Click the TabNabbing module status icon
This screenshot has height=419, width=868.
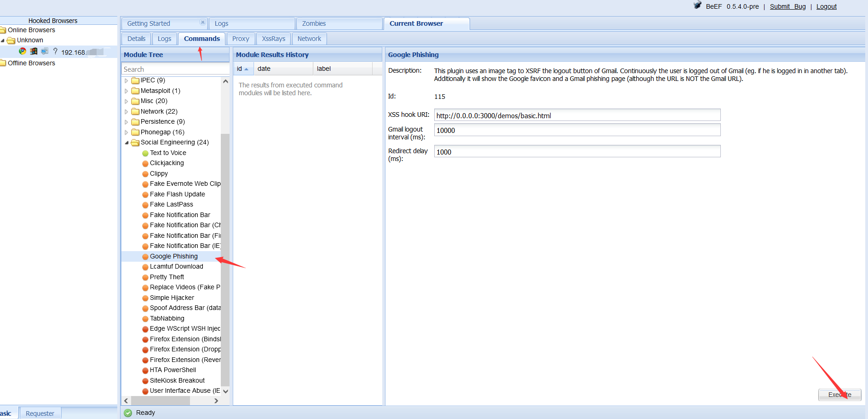coord(145,319)
